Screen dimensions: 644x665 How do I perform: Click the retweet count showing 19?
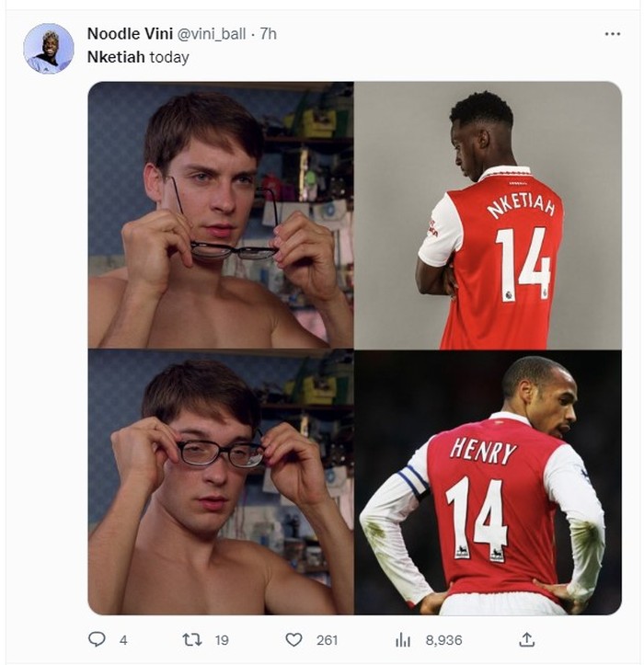pyautogui.click(x=222, y=640)
